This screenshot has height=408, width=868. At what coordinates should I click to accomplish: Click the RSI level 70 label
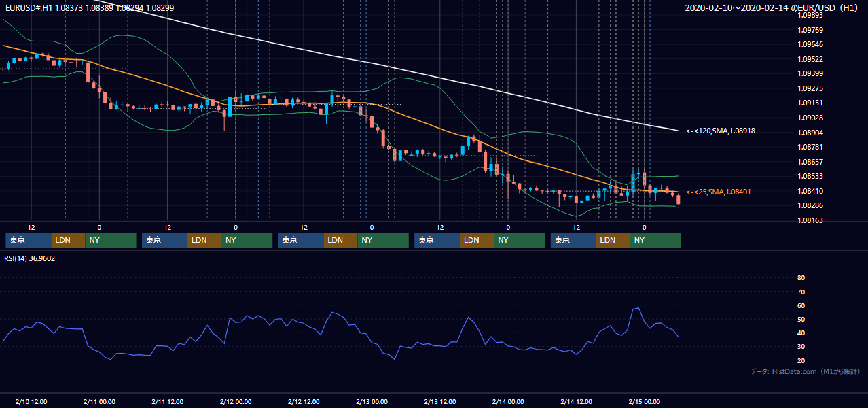801,292
